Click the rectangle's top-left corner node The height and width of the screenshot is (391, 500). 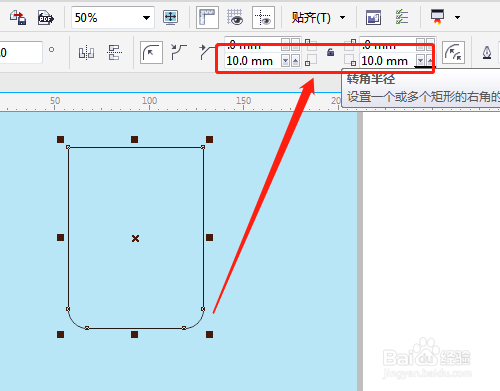(x=68, y=147)
